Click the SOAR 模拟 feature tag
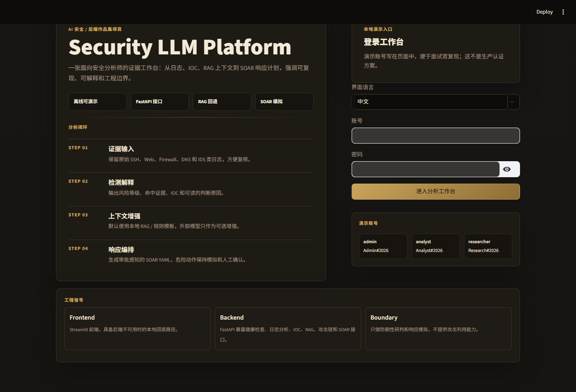 click(x=284, y=102)
